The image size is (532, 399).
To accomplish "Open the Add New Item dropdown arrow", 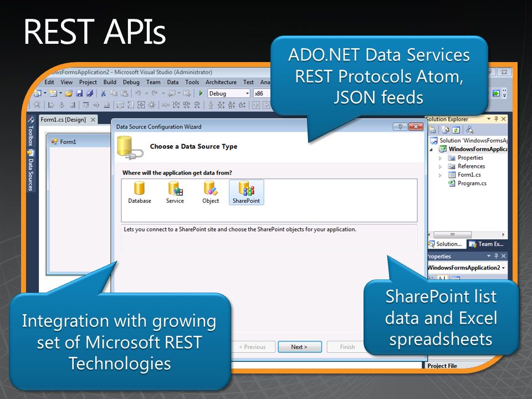I will (60, 93).
